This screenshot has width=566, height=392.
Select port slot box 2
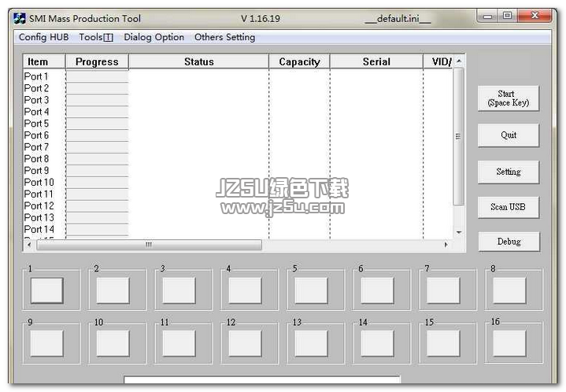pyautogui.click(x=113, y=290)
